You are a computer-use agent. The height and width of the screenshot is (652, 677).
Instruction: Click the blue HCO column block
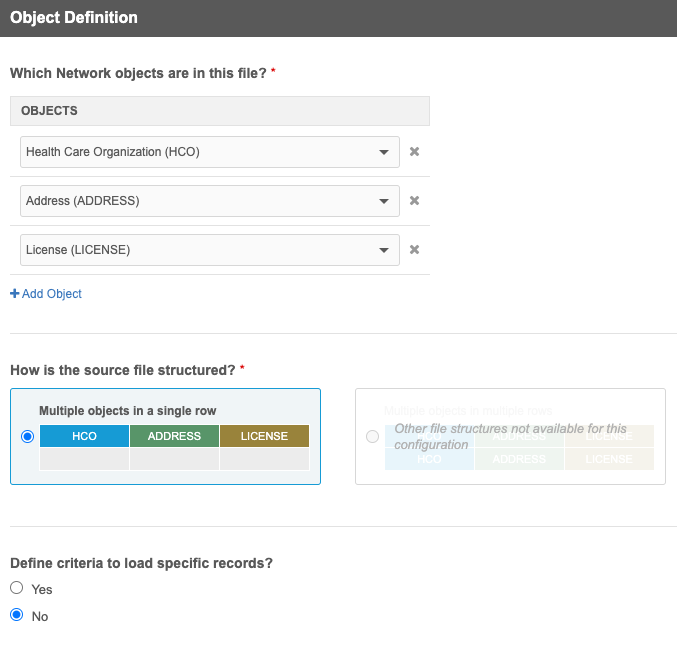click(84, 436)
